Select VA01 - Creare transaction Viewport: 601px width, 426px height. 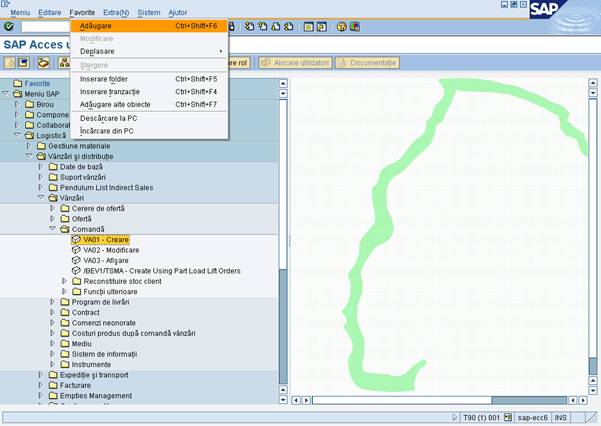coord(106,240)
